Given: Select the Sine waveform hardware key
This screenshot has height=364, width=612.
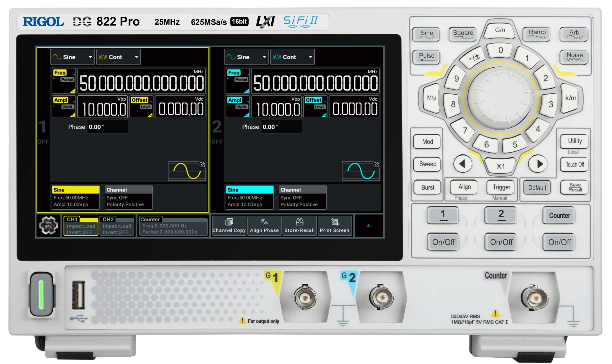Looking at the screenshot, I should (426, 34).
